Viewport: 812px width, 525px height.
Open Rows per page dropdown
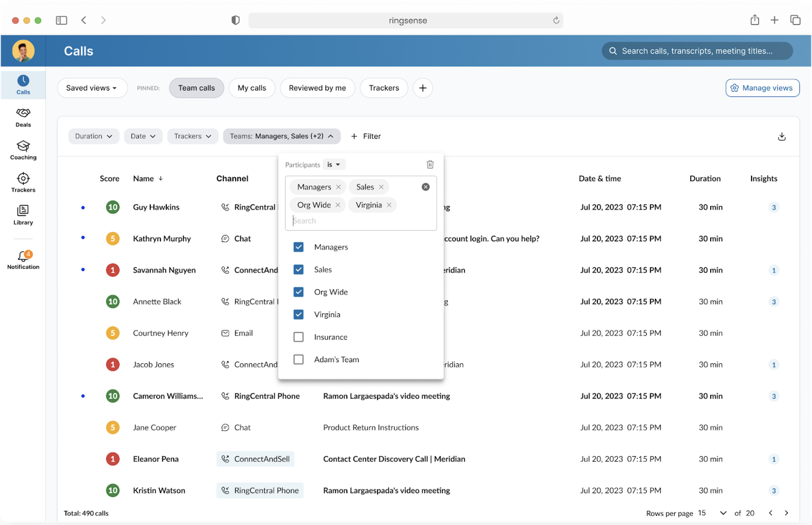pos(713,513)
